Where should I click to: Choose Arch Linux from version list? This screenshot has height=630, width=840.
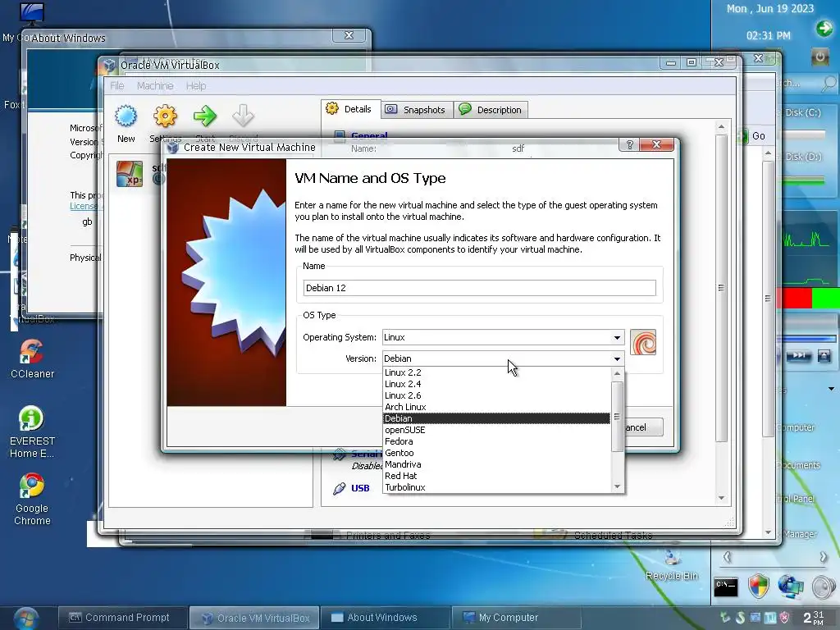[x=496, y=407]
